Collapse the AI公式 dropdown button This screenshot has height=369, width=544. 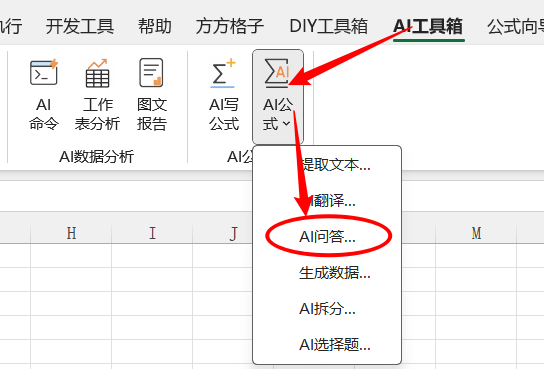click(278, 96)
